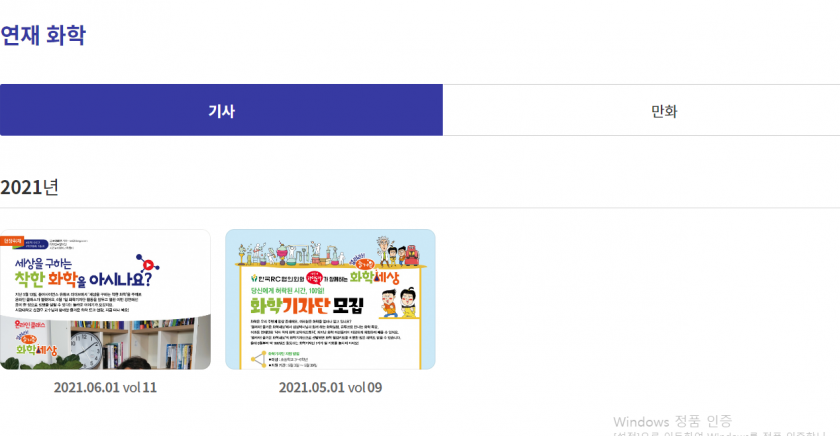Image resolution: width=840 pixels, height=436 pixels.
Task: Click the 2021.06.01 vol 11 caption
Action: pyautogui.click(x=106, y=387)
